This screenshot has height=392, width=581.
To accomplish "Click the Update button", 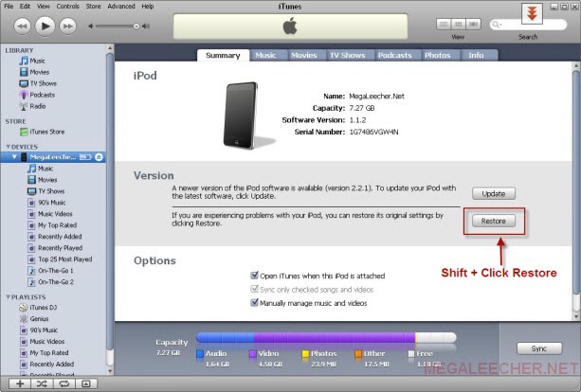I will [494, 193].
